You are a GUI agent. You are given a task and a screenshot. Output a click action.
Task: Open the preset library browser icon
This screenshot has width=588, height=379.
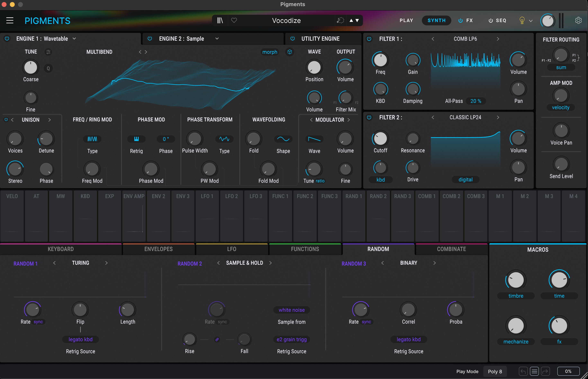pos(220,20)
